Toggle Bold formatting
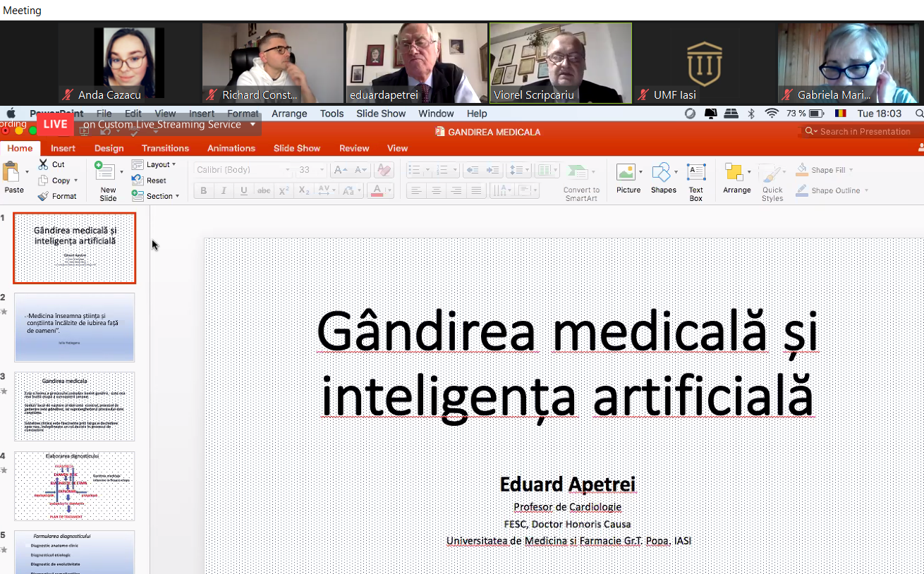Image resolution: width=924 pixels, height=574 pixels. point(204,190)
